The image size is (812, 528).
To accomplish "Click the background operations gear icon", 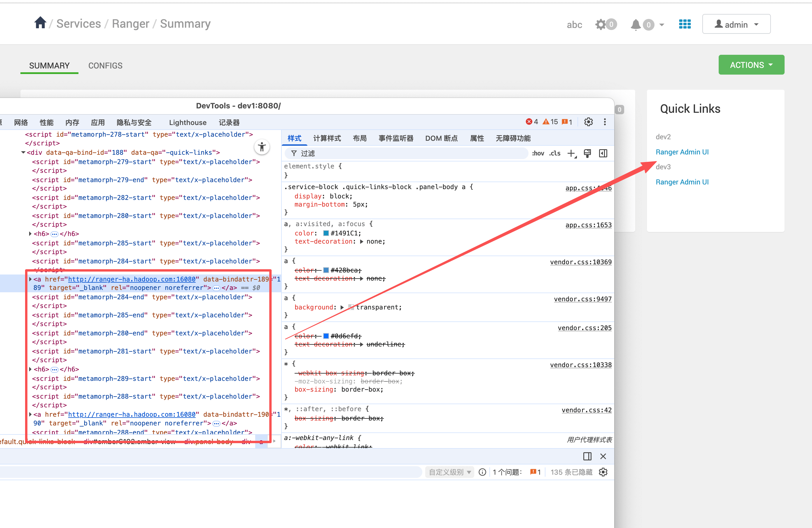I will (601, 24).
